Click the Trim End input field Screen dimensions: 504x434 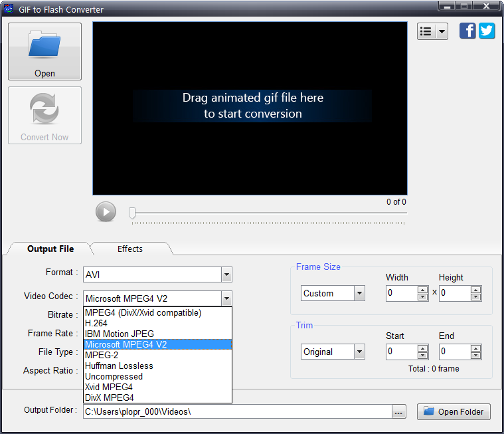(x=455, y=352)
